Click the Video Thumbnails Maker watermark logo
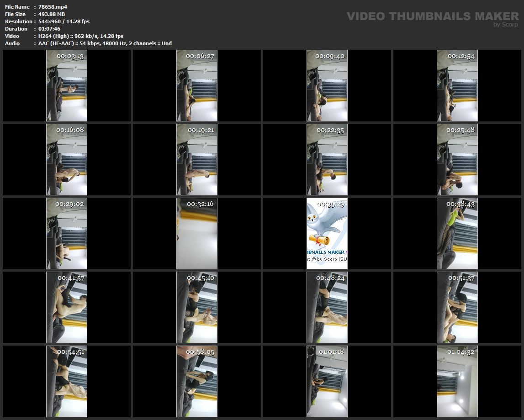524x420 pixels. pos(432,16)
